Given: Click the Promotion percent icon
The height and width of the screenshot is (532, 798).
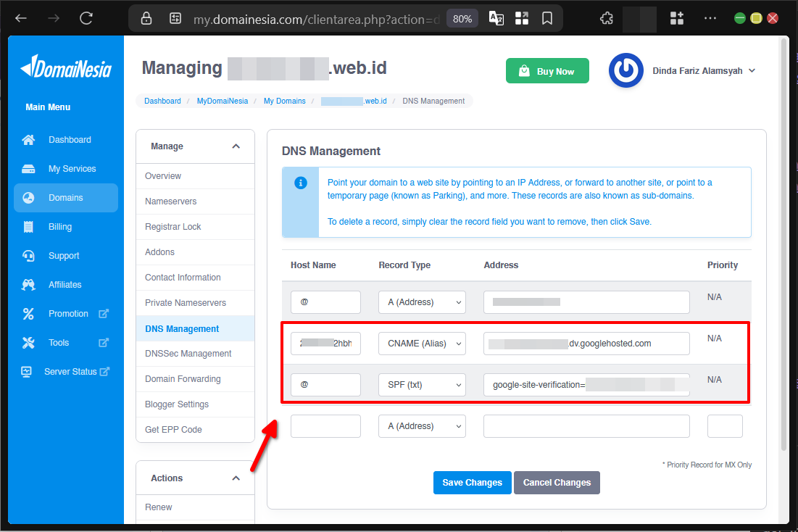Looking at the screenshot, I should (28, 314).
